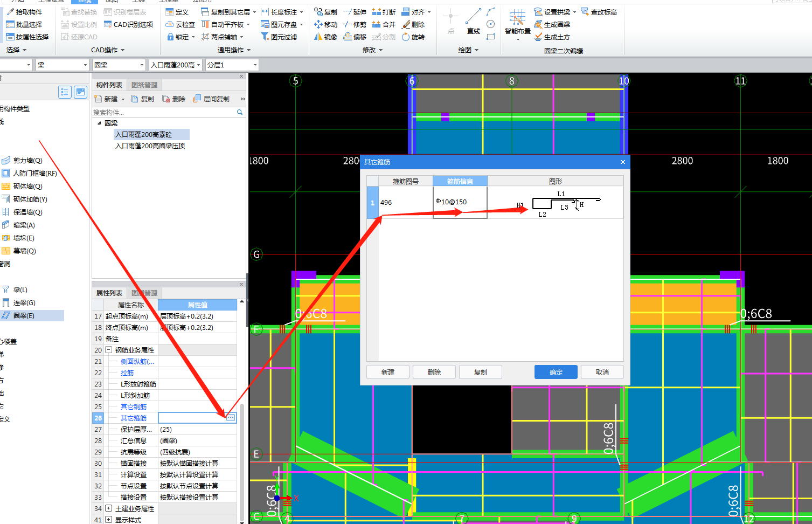Click 新建 in the 其它箍筋 dialog

point(388,372)
